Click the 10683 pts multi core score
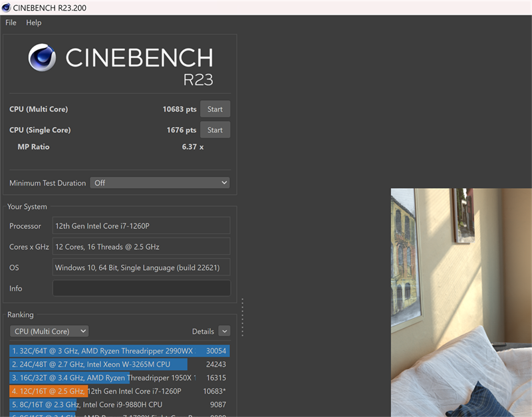 click(180, 109)
